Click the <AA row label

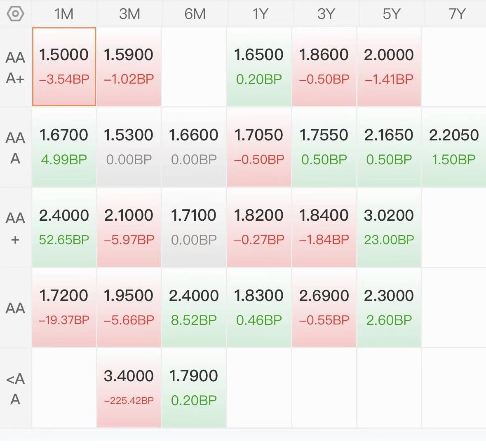pyautogui.click(x=16, y=389)
